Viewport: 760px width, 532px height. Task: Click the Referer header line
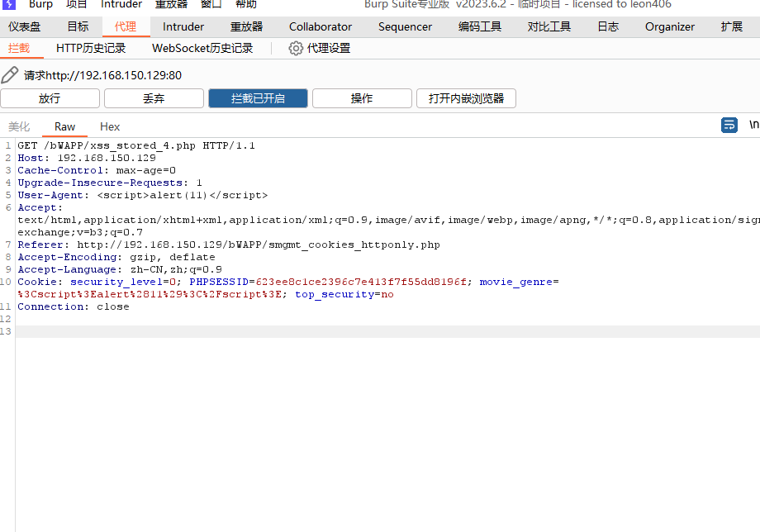[229, 245]
